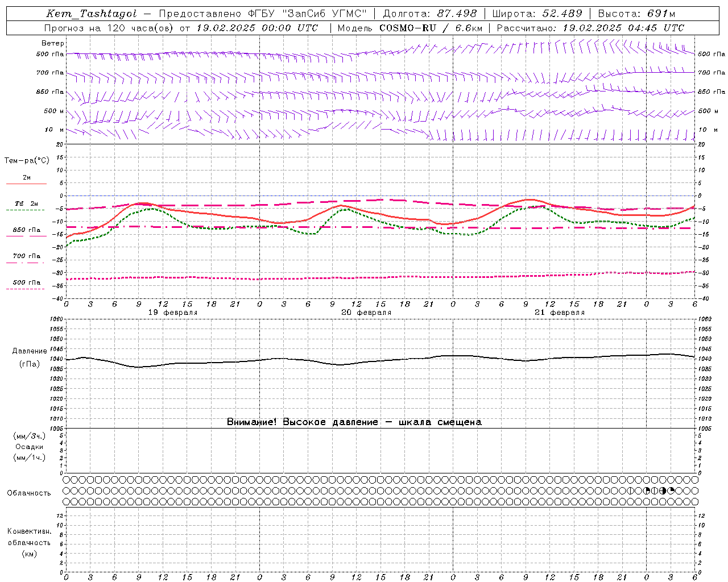Click the Широта: 52.489 header field
728x582 pixels.
click(x=537, y=14)
